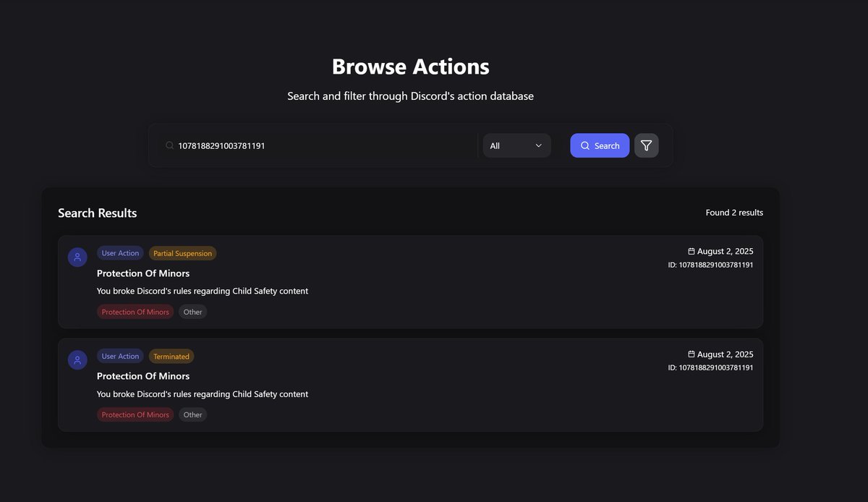Click the magnifier icon in search field
Image resolution: width=868 pixels, height=502 pixels.
169,145
